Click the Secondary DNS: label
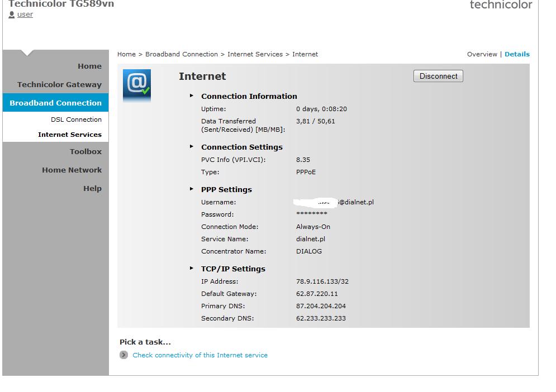The image size is (556, 392). (x=227, y=319)
